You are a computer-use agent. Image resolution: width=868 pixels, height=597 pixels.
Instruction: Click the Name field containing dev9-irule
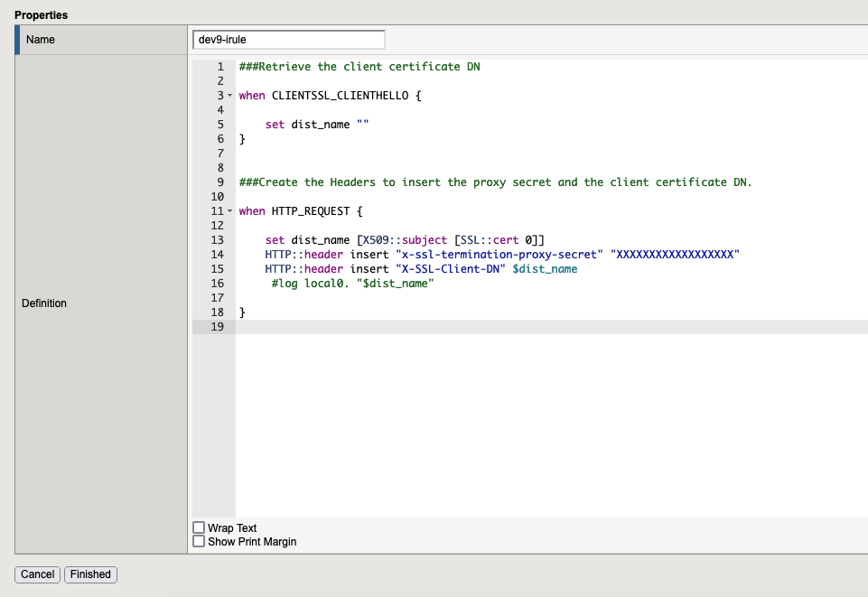288,40
